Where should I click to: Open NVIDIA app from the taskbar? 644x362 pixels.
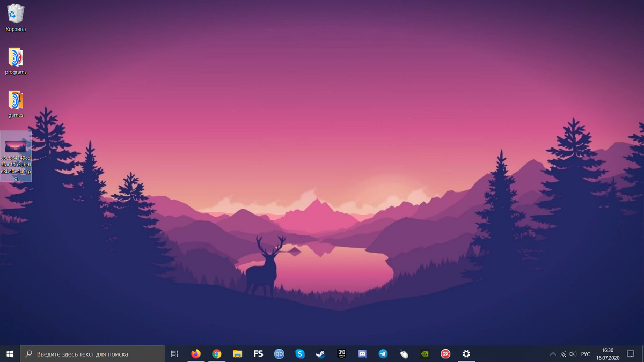pyautogui.click(x=425, y=354)
